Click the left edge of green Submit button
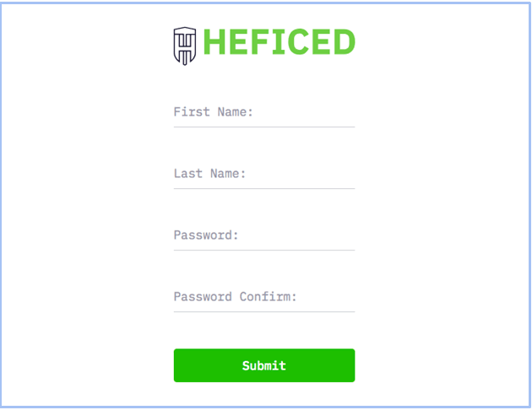Viewport: 532px width, 410px height. coord(176,365)
